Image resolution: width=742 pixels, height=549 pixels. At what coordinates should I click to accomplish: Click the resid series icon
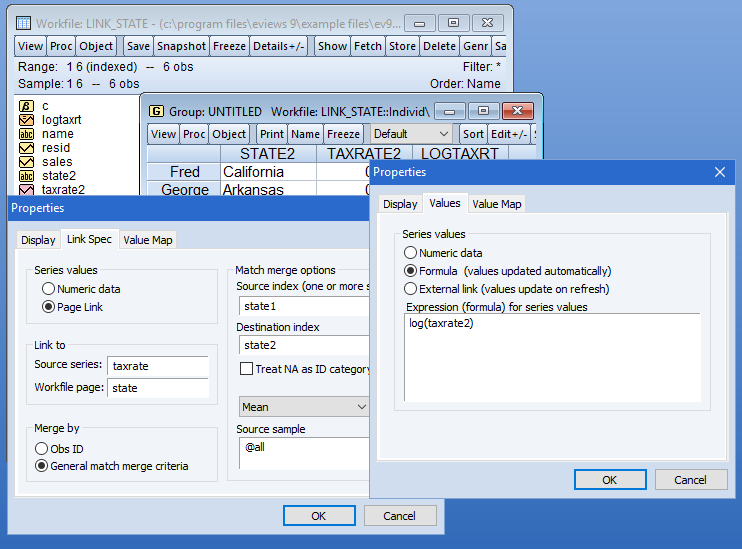(x=27, y=148)
